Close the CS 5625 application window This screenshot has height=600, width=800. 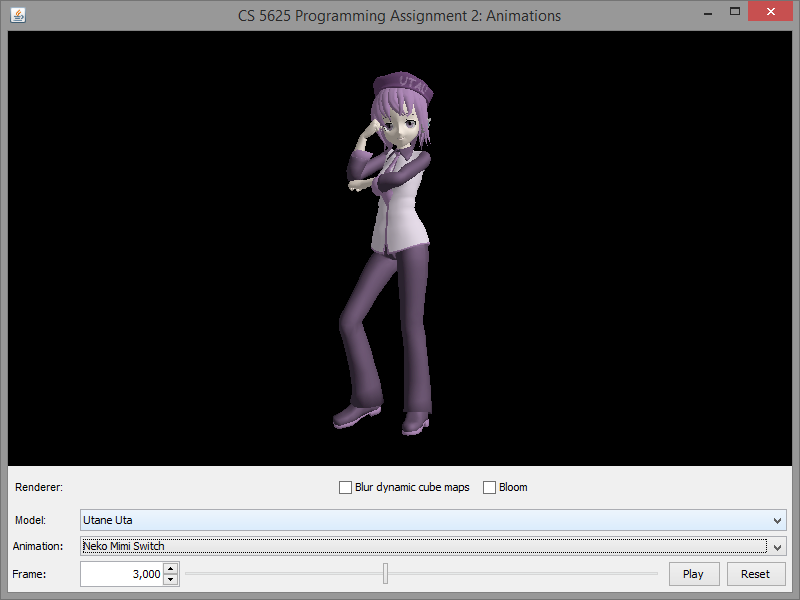[772, 12]
